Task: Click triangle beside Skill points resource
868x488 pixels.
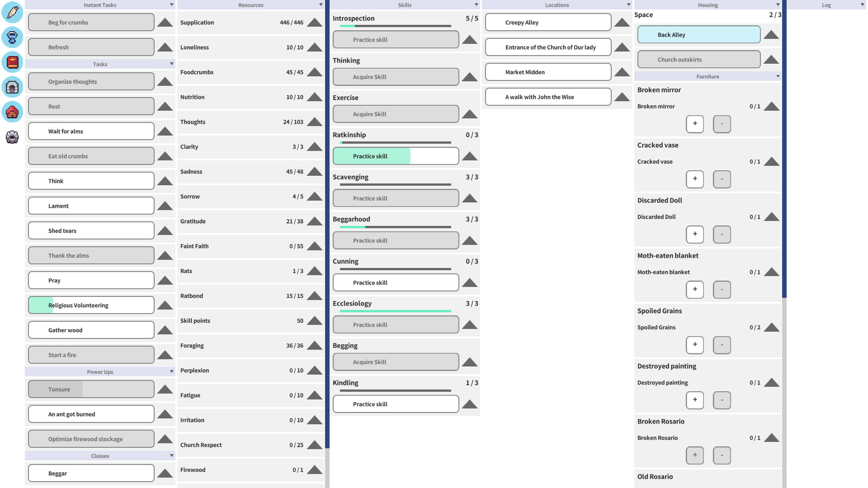Action: 315,320
